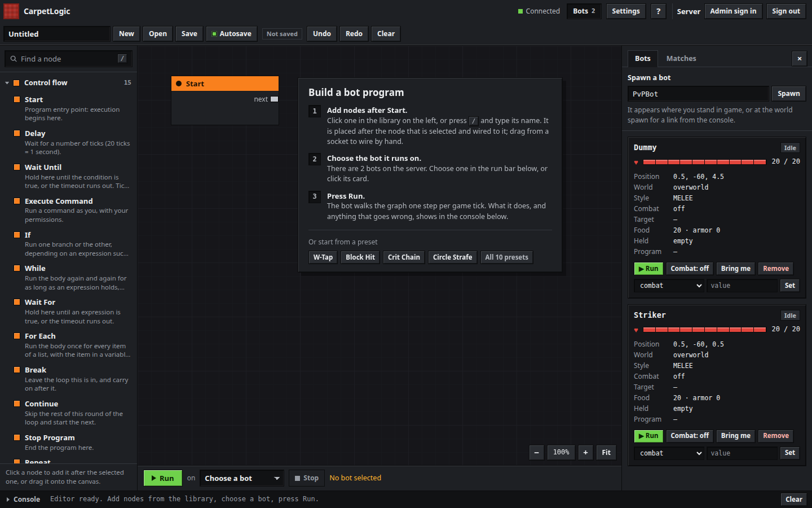Remove the Dummy bot
This screenshot has width=812, height=508.
775,269
